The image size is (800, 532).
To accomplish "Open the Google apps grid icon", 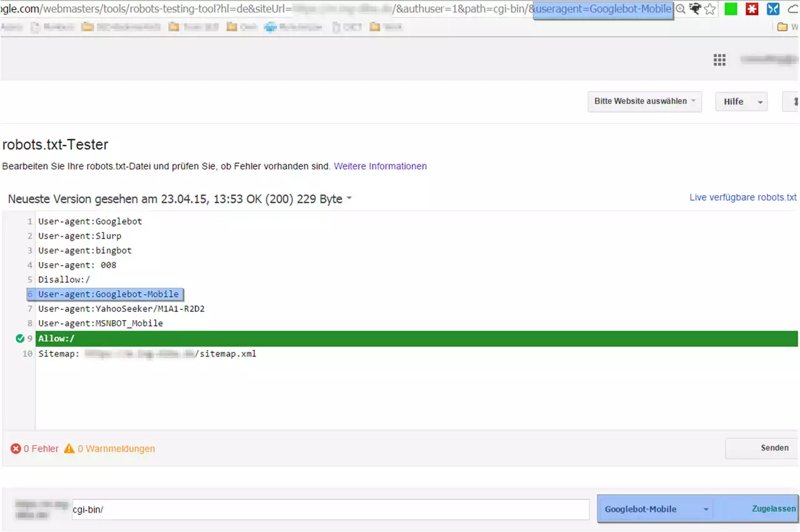I will pyautogui.click(x=719, y=59).
